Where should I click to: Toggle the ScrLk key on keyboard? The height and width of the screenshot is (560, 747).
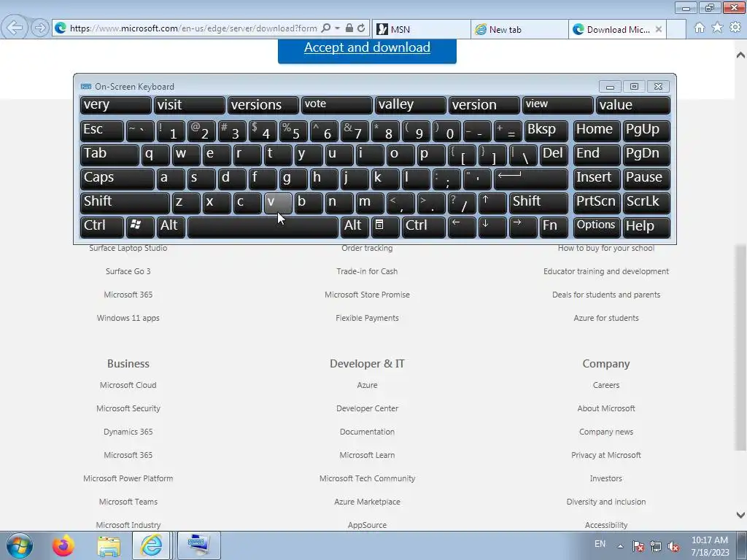point(646,203)
